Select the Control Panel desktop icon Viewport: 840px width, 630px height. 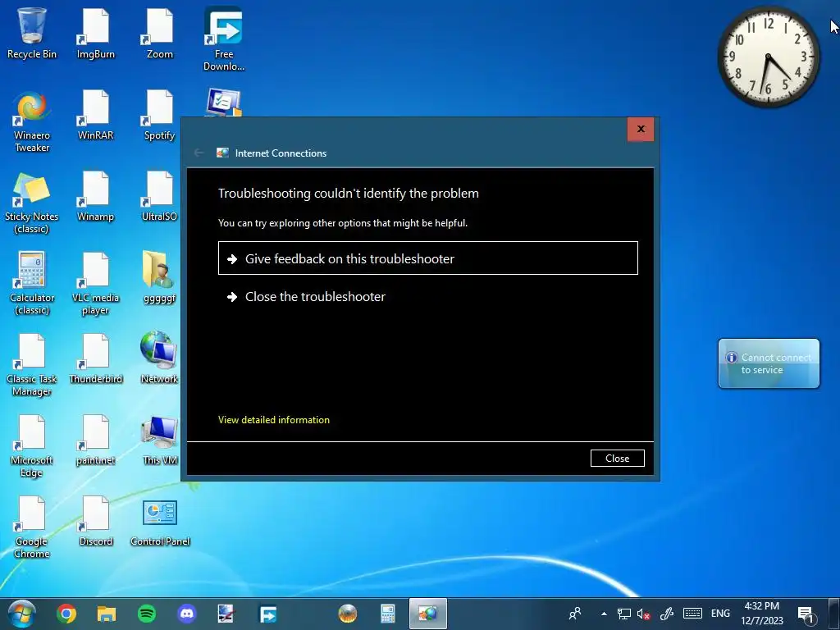click(160, 523)
